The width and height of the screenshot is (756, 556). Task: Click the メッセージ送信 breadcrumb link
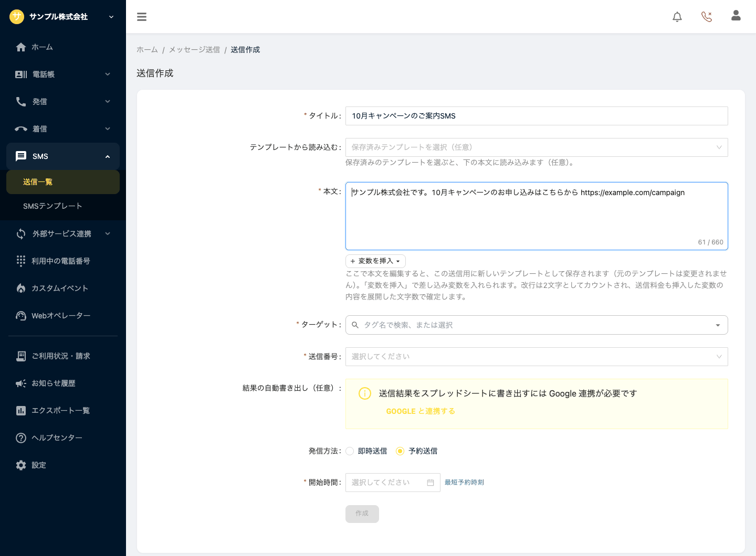[194, 50]
